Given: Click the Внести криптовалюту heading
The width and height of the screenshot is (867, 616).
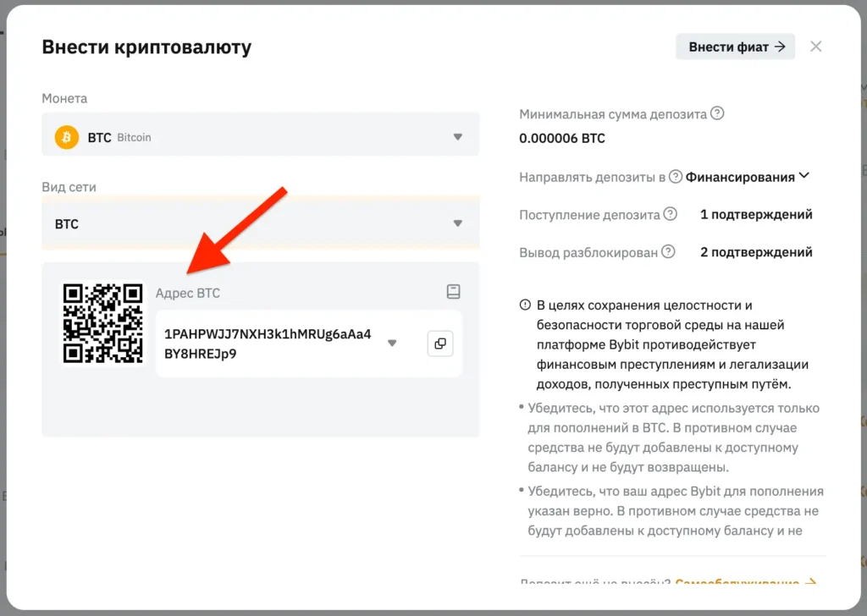Looking at the screenshot, I should [x=146, y=47].
